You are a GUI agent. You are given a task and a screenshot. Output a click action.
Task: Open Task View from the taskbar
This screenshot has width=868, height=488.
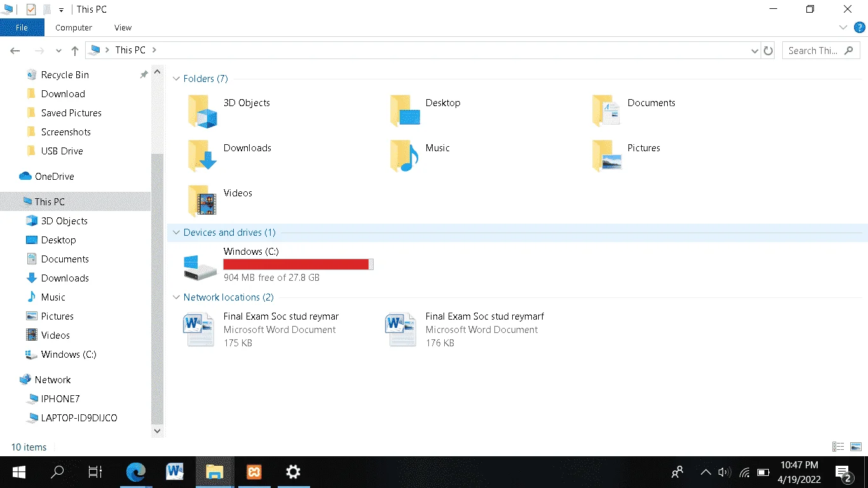click(95, 472)
